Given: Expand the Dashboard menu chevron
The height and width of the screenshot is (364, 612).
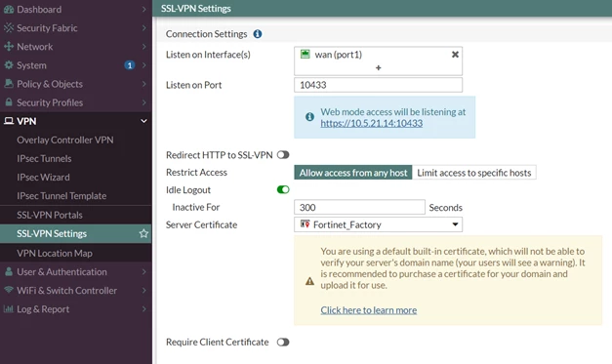Looking at the screenshot, I should click(144, 10).
